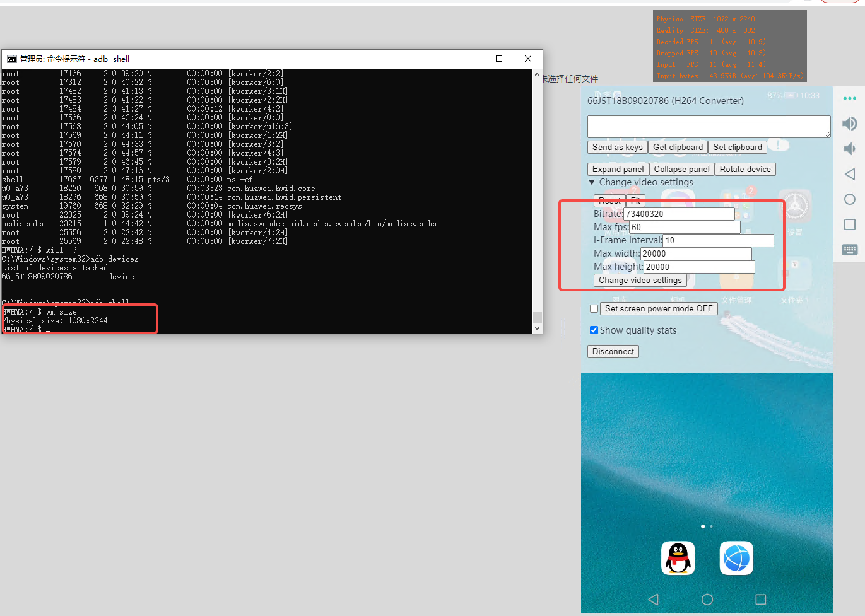Screen dimensions: 865x616
Task: Click the Disconnect button
Action: point(613,351)
